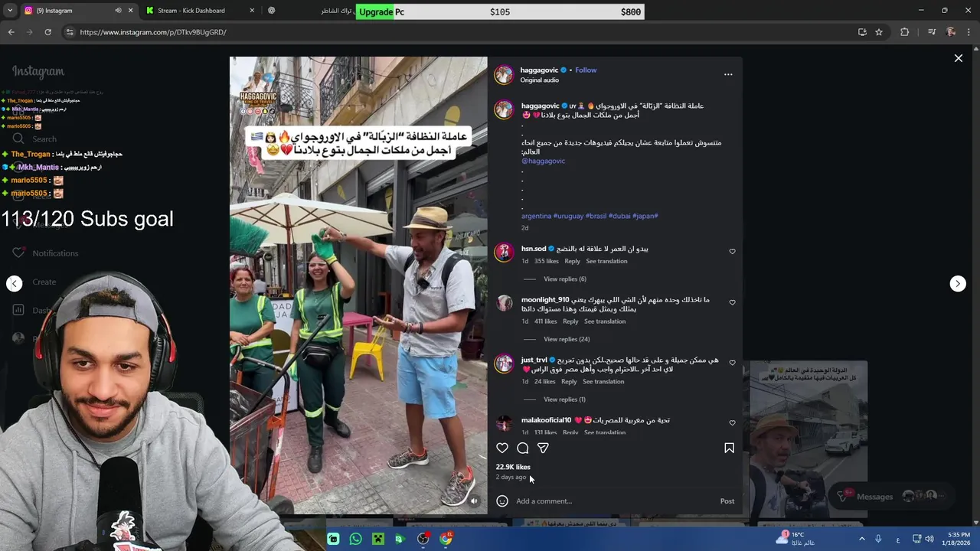Like moonlight_910's comment
The image size is (980, 551).
point(732,302)
